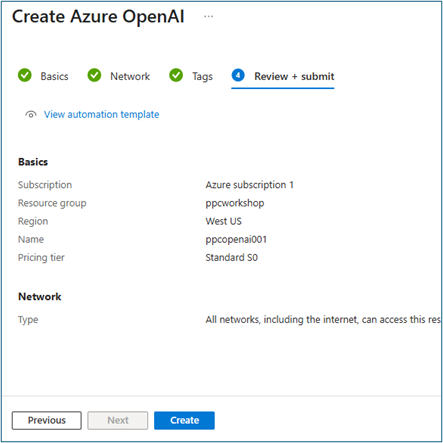Click the 'West US' region value
This screenshot has width=443, height=443.
(x=224, y=221)
